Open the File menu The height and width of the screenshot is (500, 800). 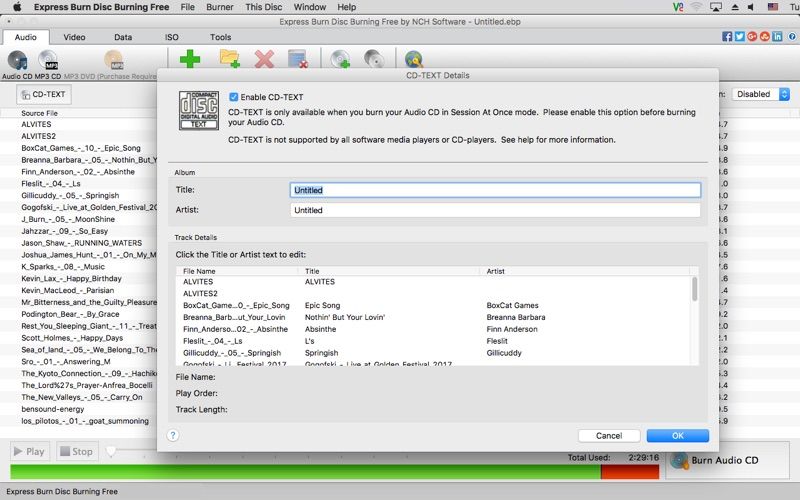tap(188, 7)
